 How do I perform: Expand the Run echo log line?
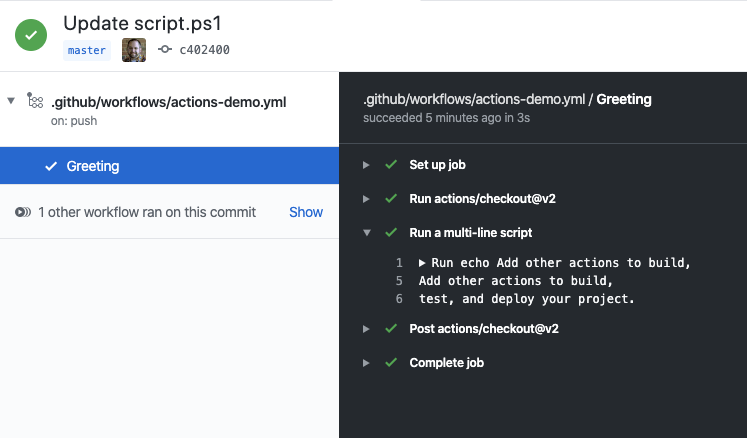pos(423,263)
